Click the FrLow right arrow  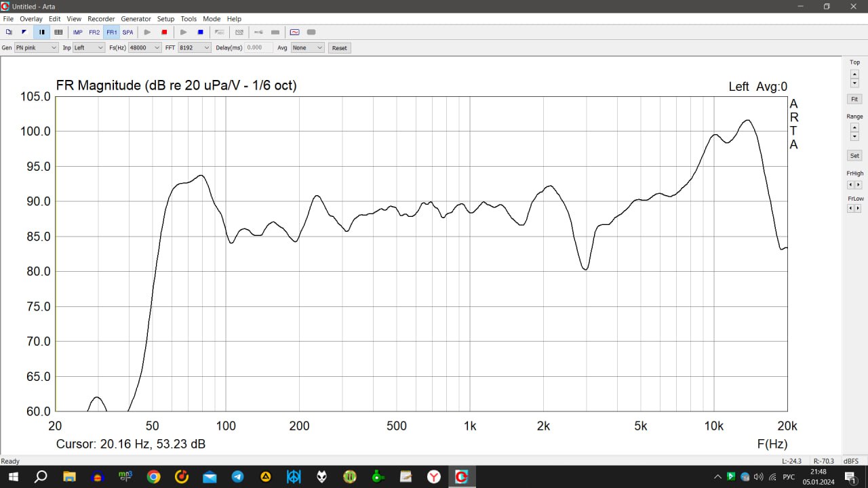point(859,208)
